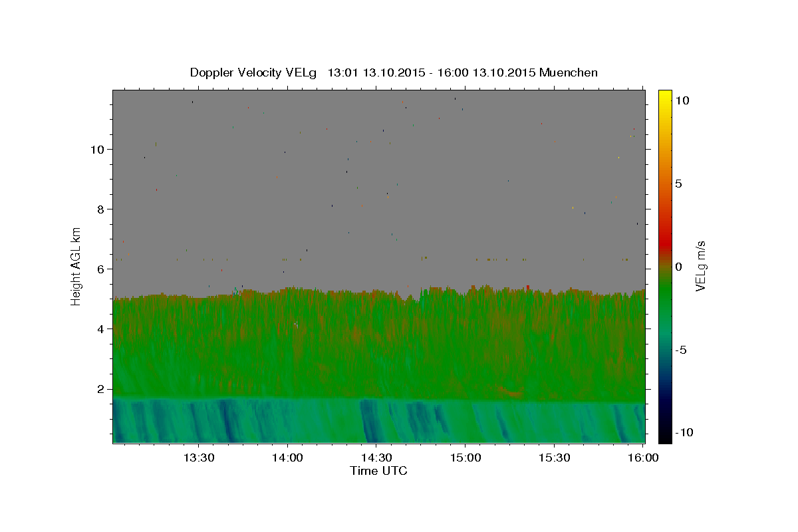The height and width of the screenshot is (532, 798).
Task: Click the colorbar label '0'
Action: pos(678,267)
